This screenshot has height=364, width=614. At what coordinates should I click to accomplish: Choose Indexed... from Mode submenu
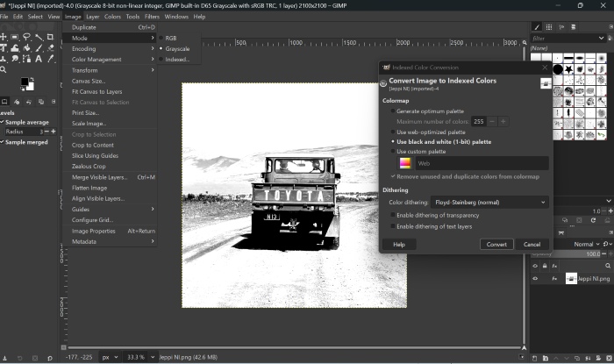pos(177,60)
